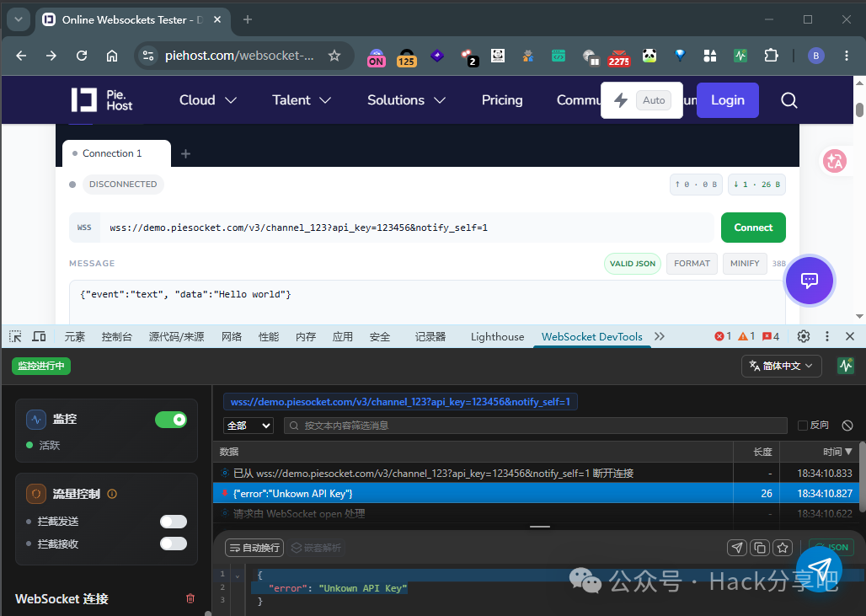Show more DevTools tabs chevron
The image size is (866, 616).
(x=660, y=336)
